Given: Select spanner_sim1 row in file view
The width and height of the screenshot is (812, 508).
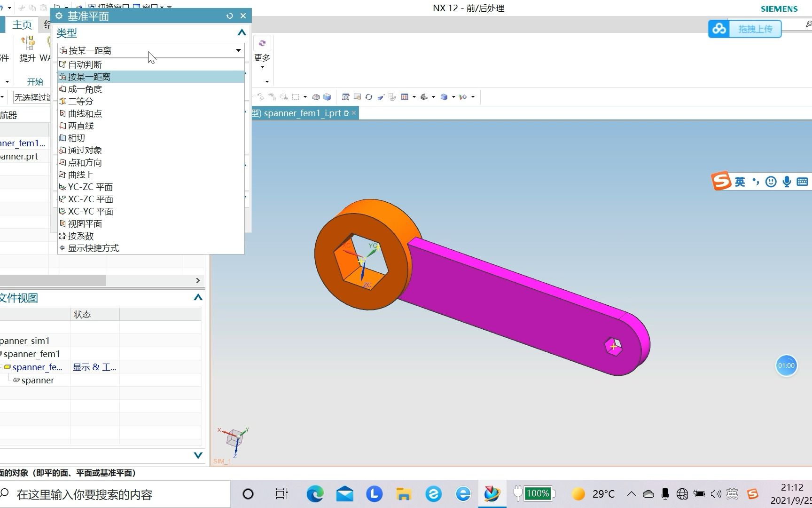Looking at the screenshot, I should 24,341.
